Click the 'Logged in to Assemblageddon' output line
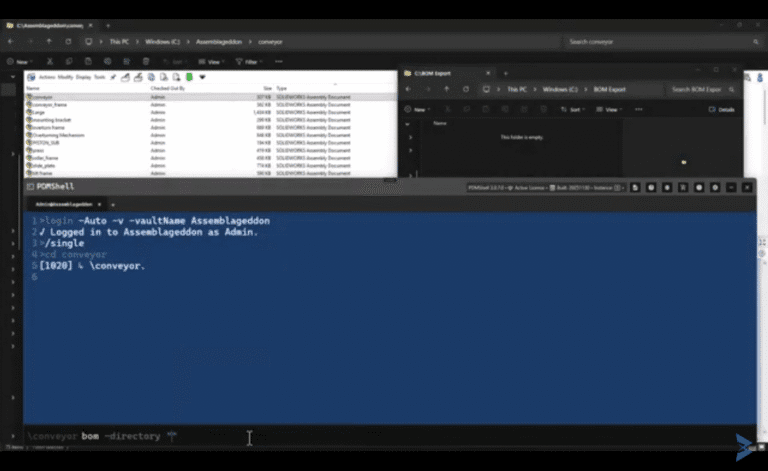This screenshot has height=471, width=768. pyautogui.click(x=149, y=232)
